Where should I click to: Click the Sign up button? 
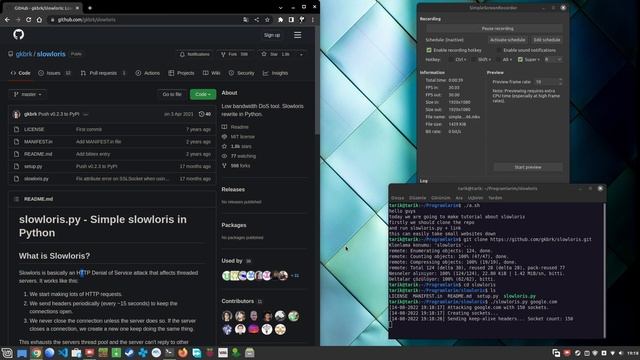(272, 35)
